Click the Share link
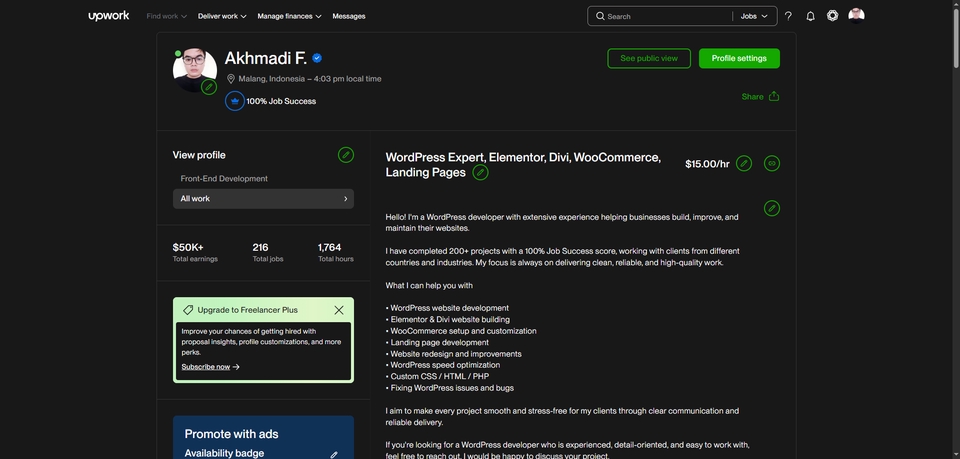960x459 pixels. tap(752, 97)
